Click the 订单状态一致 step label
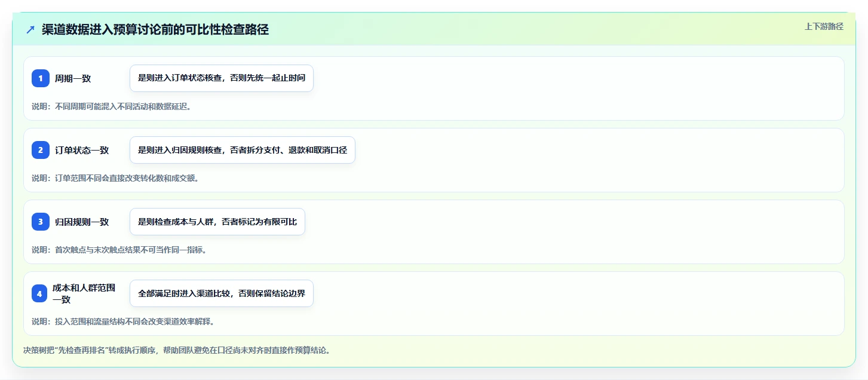The width and height of the screenshot is (868, 380). click(82, 150)
